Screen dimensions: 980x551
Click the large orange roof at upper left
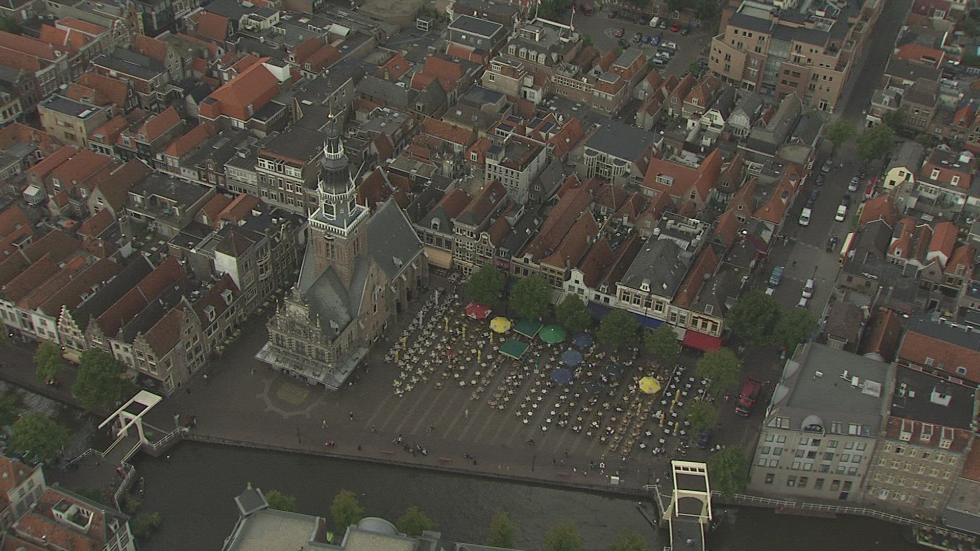[244, 91]
